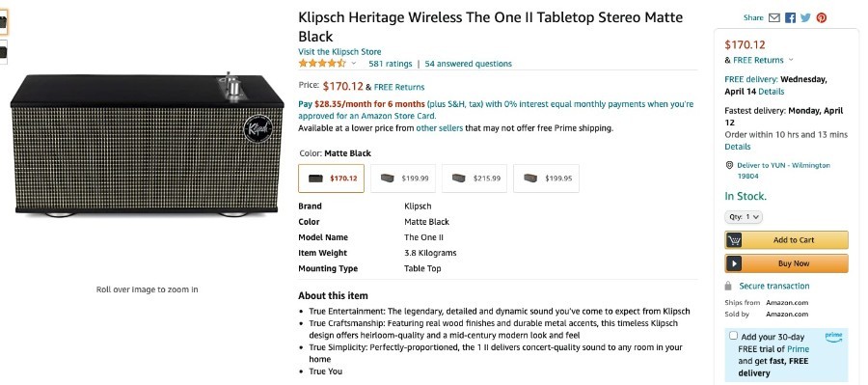Share on Pinterest icon

[x=822, y=17]
